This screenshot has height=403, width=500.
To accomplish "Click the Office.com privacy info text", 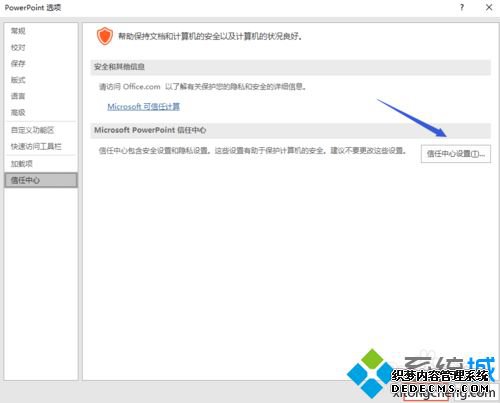I will (203, 87).
